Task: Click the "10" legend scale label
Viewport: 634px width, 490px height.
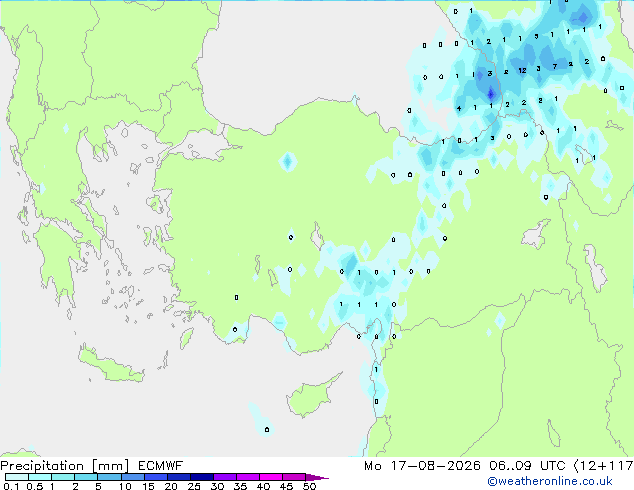Action: 125,486
